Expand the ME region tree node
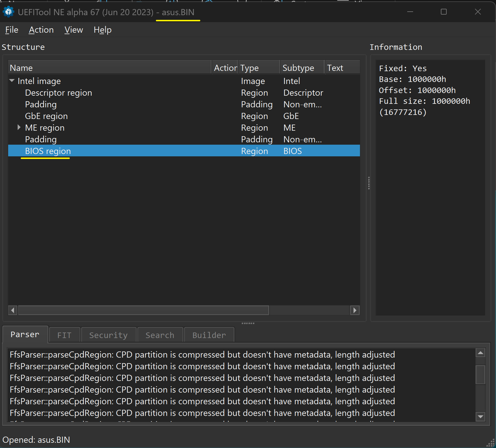 19,127
